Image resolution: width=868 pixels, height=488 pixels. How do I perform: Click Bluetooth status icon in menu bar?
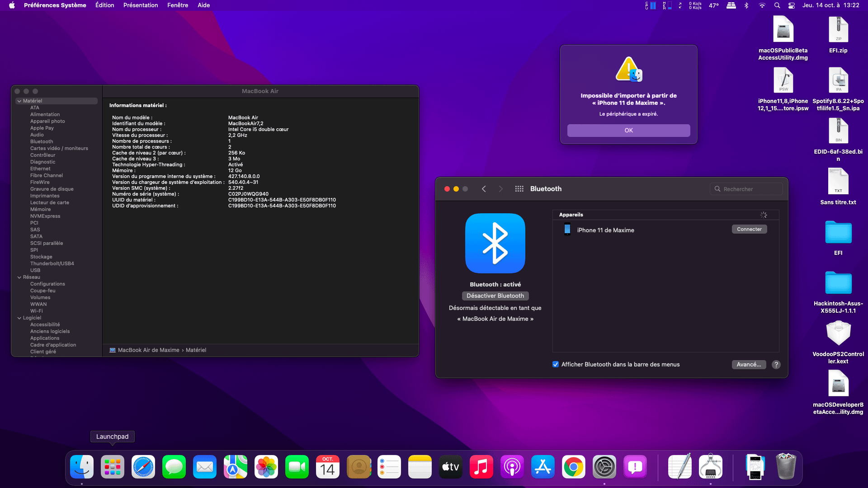746,5
